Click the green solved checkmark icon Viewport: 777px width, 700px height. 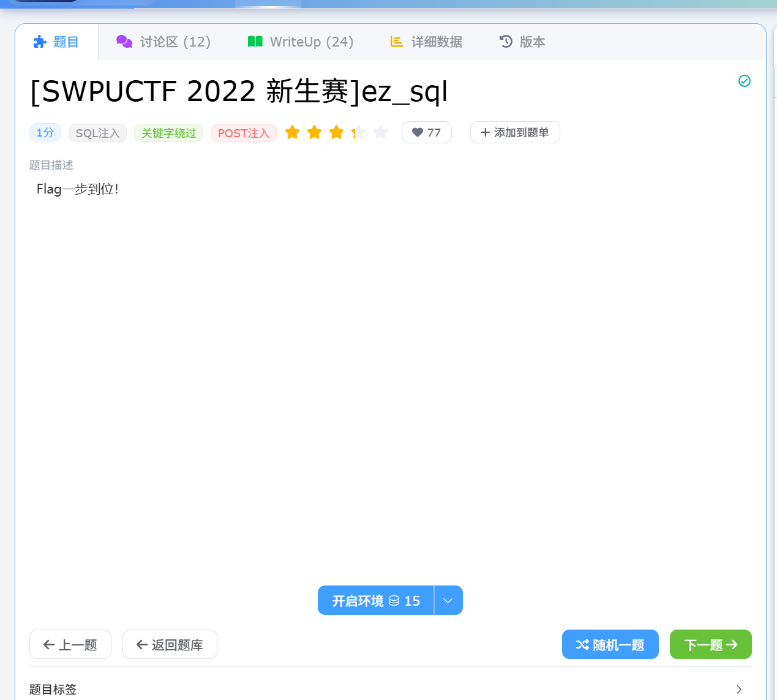coord(744,81)
